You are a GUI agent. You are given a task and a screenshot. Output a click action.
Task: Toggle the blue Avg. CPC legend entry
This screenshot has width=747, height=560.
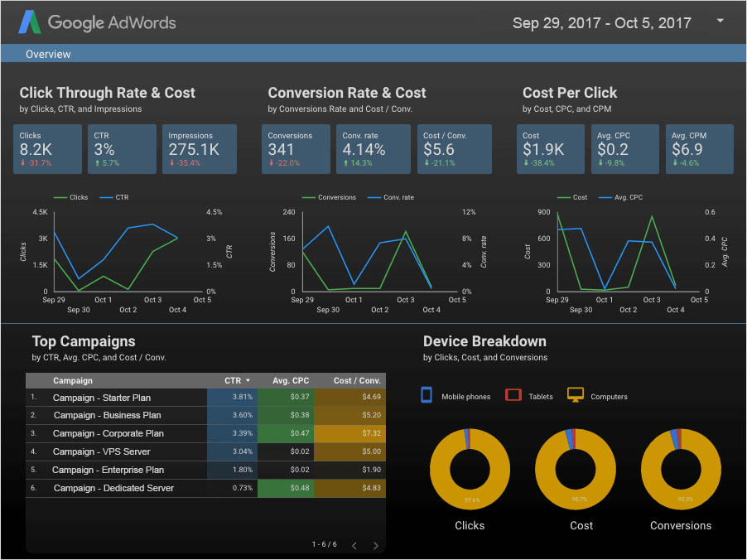pyautogui.click(x=621, y=197)
